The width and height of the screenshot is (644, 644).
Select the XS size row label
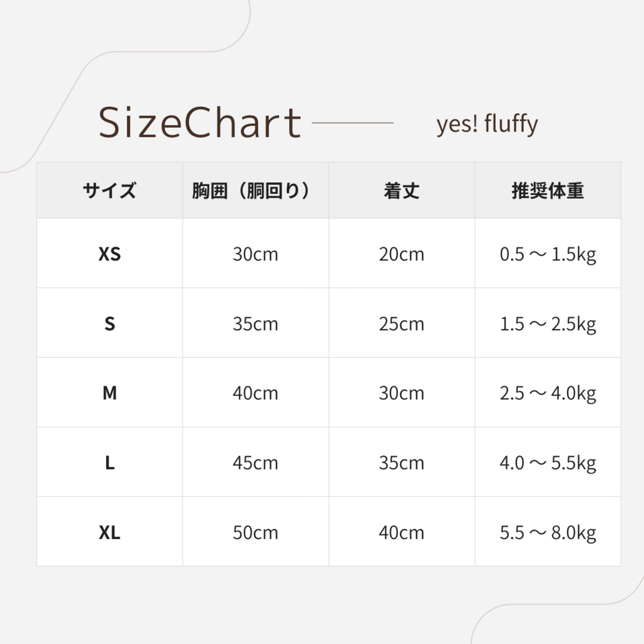[x=110, y=254]
